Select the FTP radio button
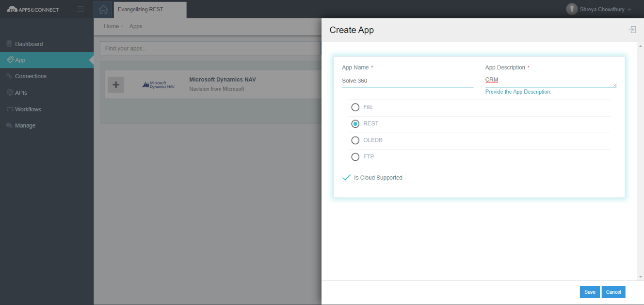 [355, 157]
